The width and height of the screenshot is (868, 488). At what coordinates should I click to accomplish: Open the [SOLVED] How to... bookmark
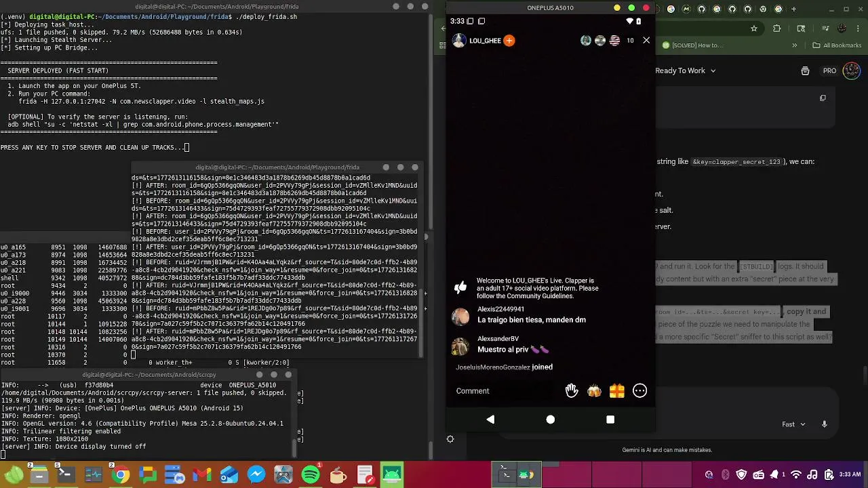pos(692,45)
